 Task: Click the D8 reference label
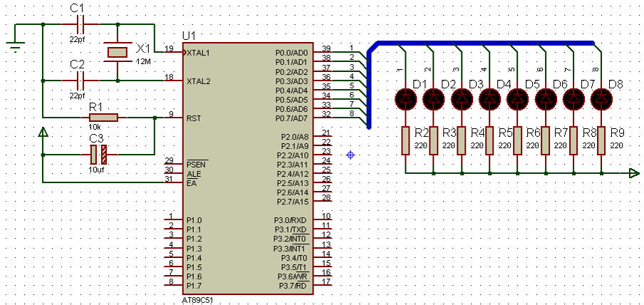coord(616,85)
